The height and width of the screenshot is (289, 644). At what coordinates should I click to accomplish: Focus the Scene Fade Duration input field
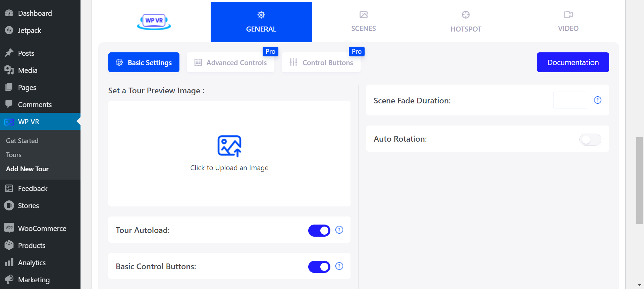coord(570,100)
